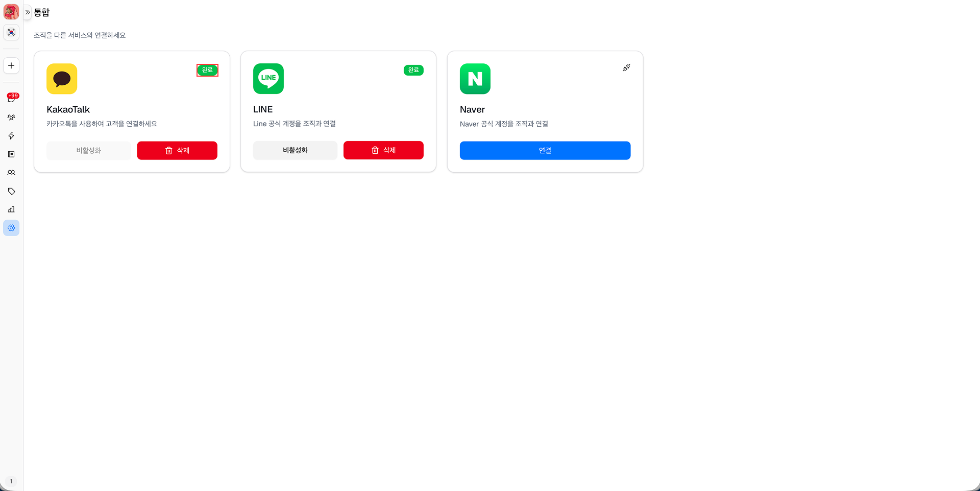The height and width of the screenshot is (491, 980).
Task: Open the profile avatar menu
Action: pyautogui.click(x=11, y=11)
